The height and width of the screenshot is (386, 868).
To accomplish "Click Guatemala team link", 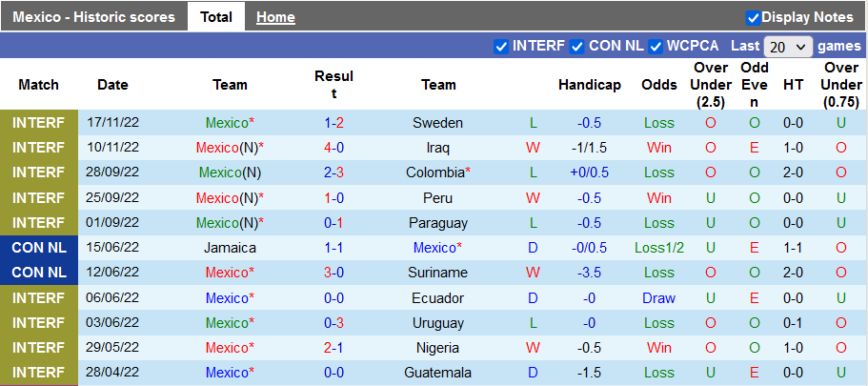I will [x=437, y=372].
